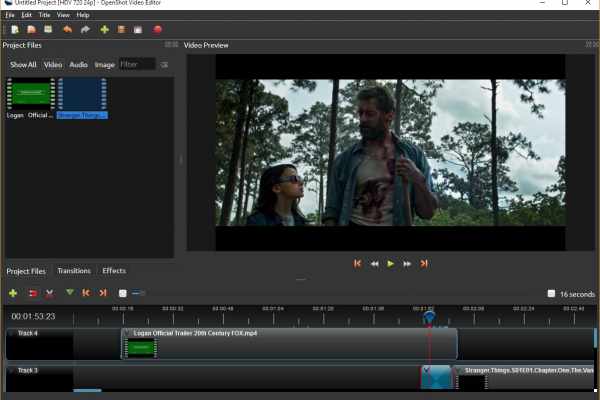The image size is (600, 400).
Task: Switch to the Project Files tab
Action: (x=26, y=271)
